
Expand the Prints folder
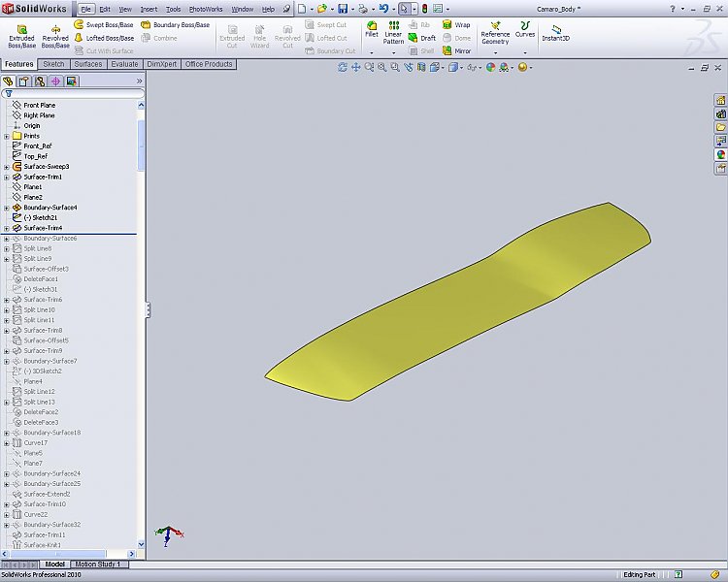[x=7, y=136]
